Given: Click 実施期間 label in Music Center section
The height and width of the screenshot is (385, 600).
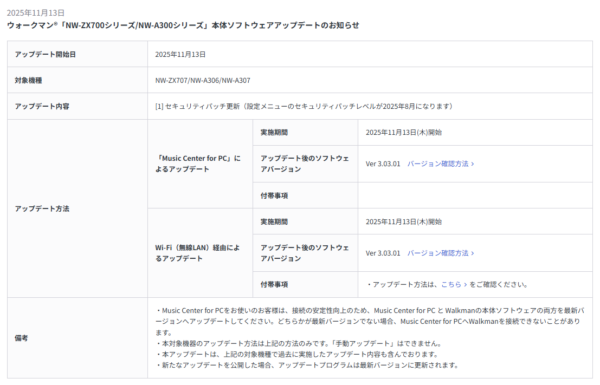Looking at the screenshot, I should pyautogui.click(x=274, y=132).
